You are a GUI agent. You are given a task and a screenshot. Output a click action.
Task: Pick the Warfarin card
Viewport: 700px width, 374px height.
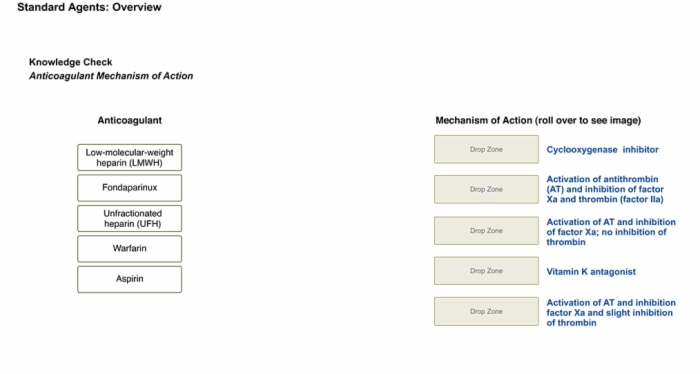tap(129, 249)
